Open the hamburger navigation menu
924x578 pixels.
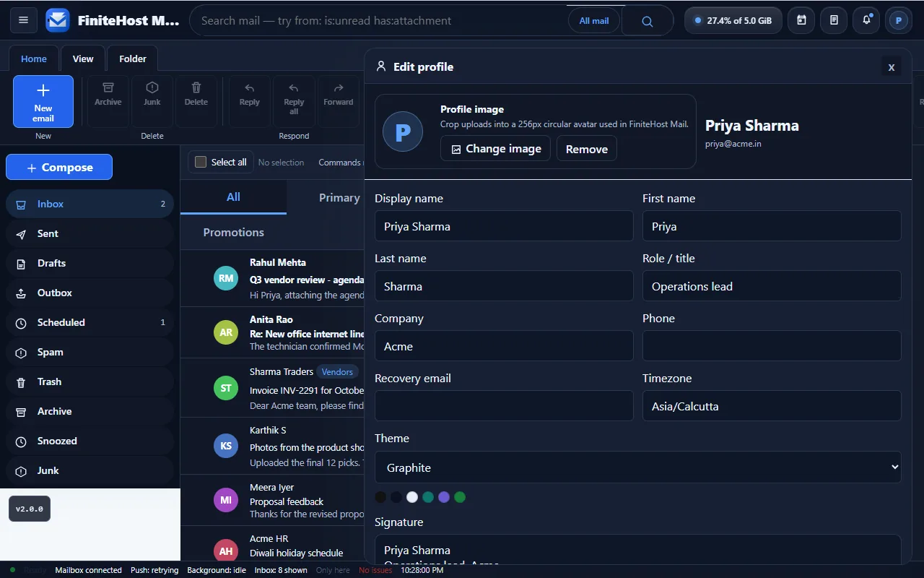coord(23,20)
